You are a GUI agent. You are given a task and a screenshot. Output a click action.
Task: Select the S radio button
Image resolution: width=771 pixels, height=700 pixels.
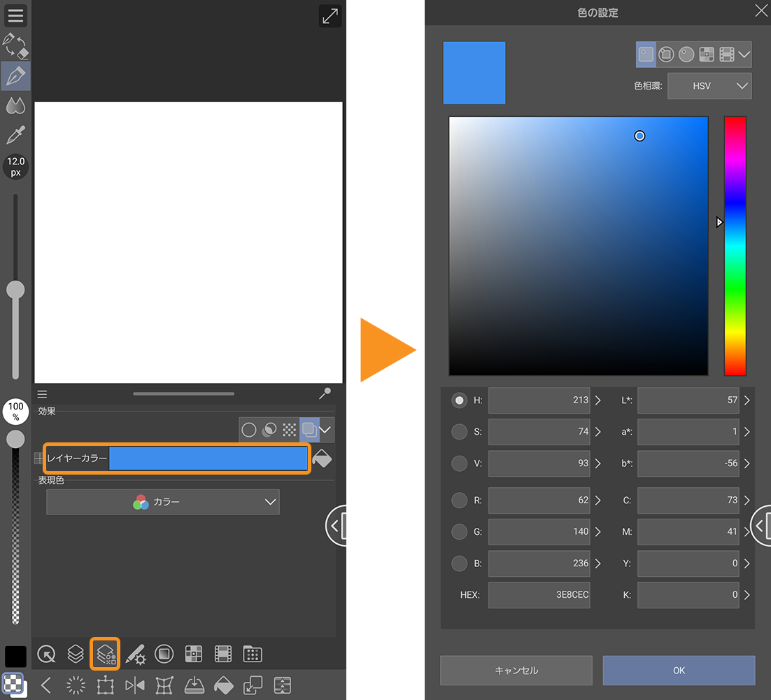pos(459,432)
